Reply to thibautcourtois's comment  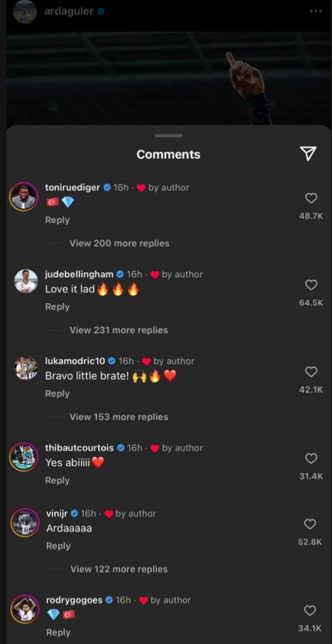(x=57, y=480)
